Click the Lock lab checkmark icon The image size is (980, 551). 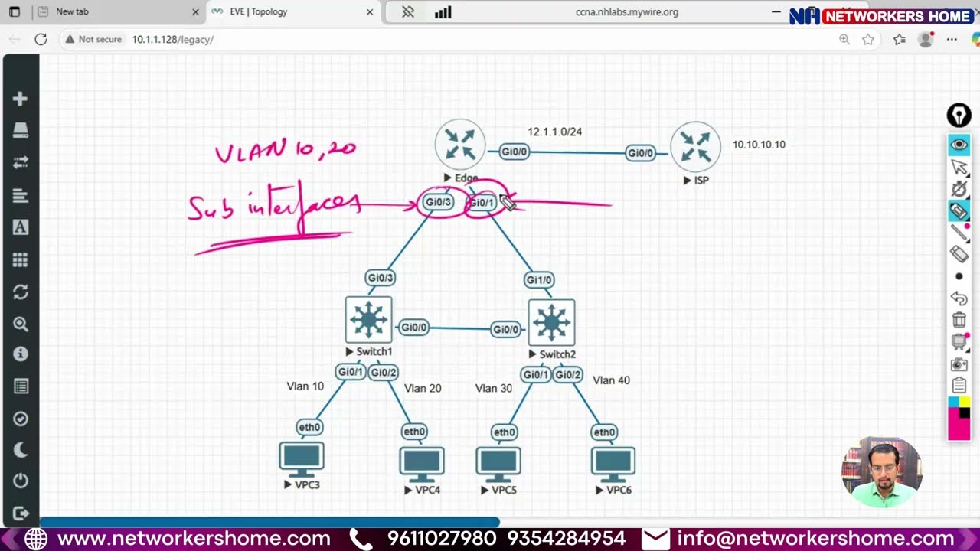(21, 419)
